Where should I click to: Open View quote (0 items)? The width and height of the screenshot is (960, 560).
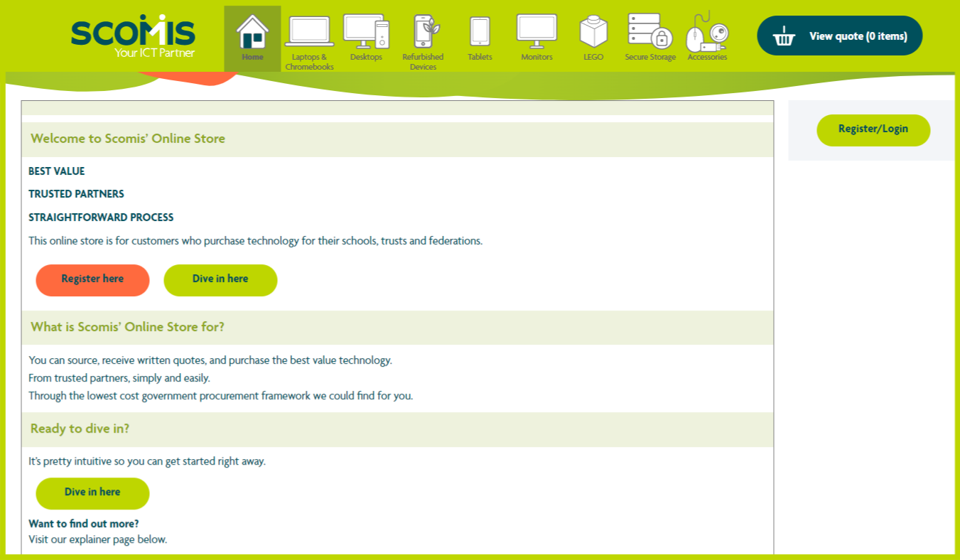pos(858,36)
